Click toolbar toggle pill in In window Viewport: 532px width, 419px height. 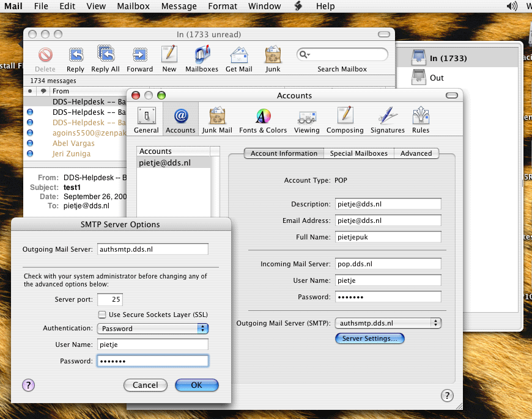384,34
